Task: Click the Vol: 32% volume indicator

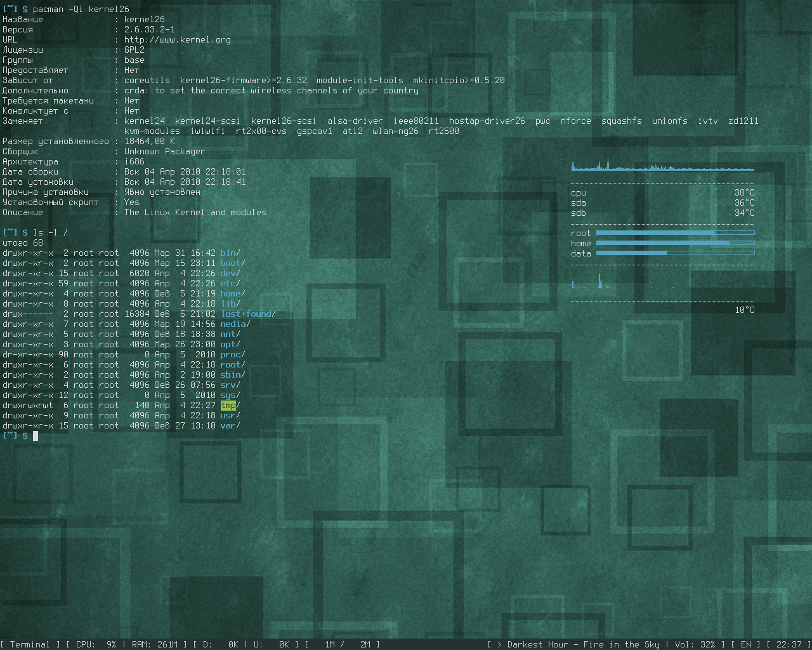Action: click(x=695, y=644)
